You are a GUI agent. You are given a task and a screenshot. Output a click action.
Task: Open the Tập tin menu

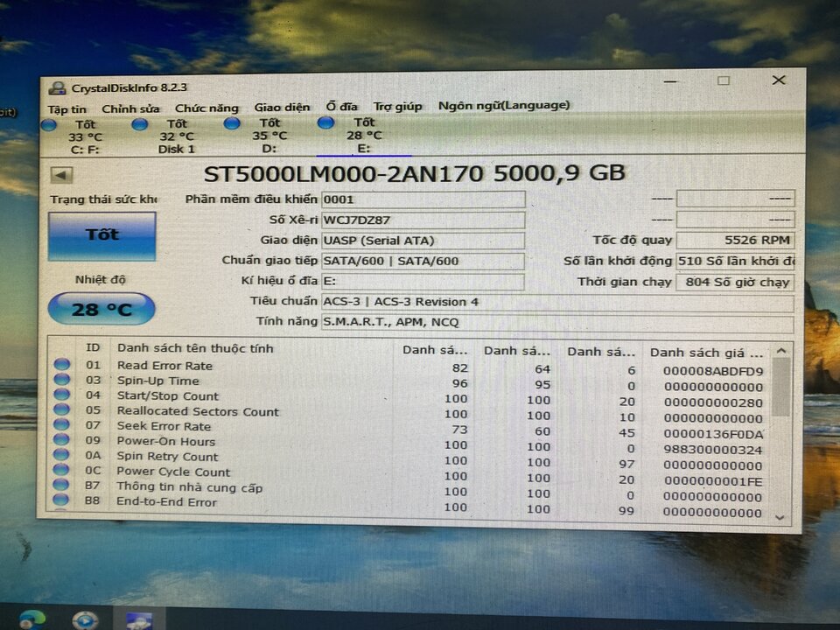pos(67,109)
